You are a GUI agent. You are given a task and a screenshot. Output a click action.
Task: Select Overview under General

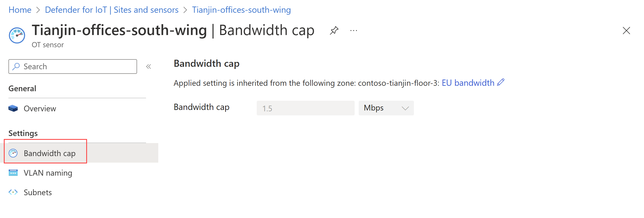pos(40,108)
